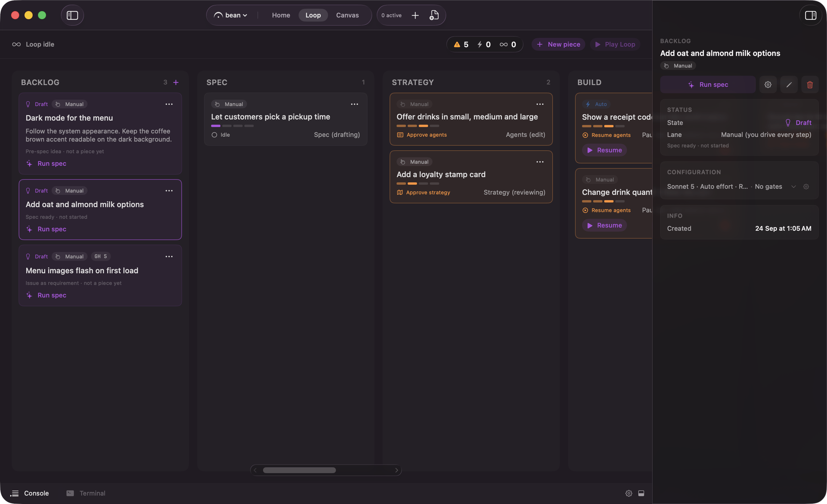This screenshot has width=827, height=504.
Task: Open configuration gear in the Configuration section
Action: 806,186
